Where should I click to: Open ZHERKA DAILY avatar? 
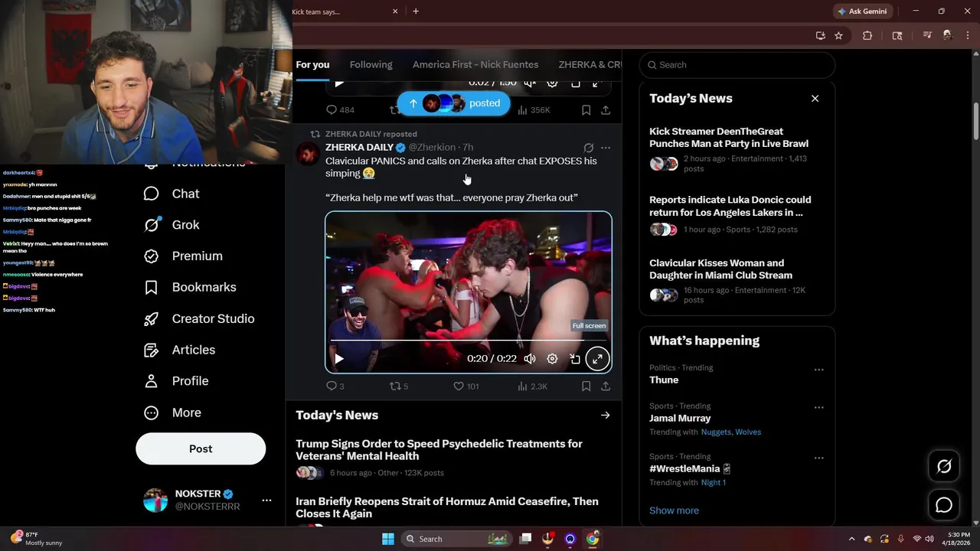(x=308, y=154)
